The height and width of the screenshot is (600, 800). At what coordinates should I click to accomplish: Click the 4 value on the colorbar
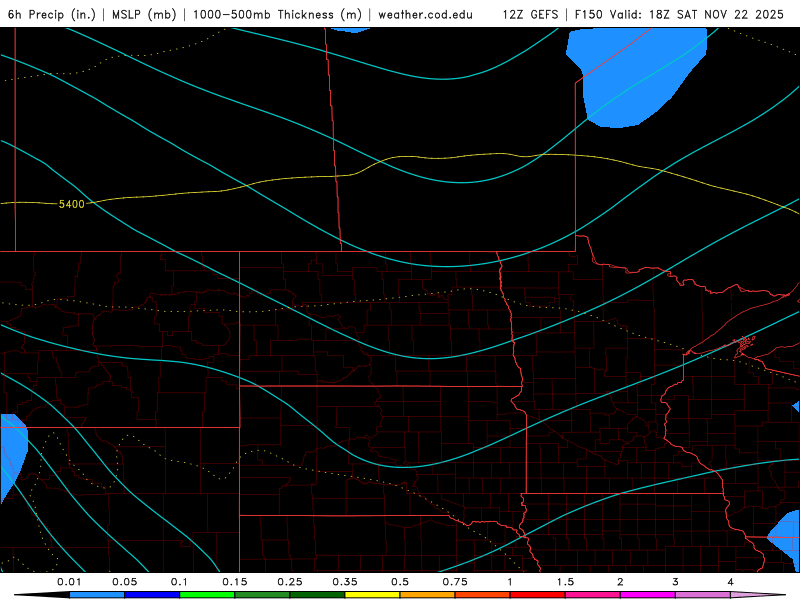tap(730, 582)
